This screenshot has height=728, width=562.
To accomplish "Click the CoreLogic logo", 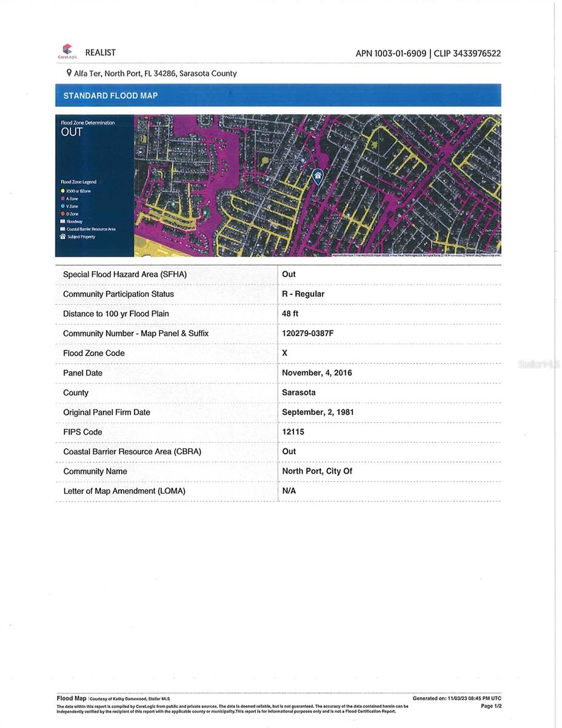I will tap(66, 52).
